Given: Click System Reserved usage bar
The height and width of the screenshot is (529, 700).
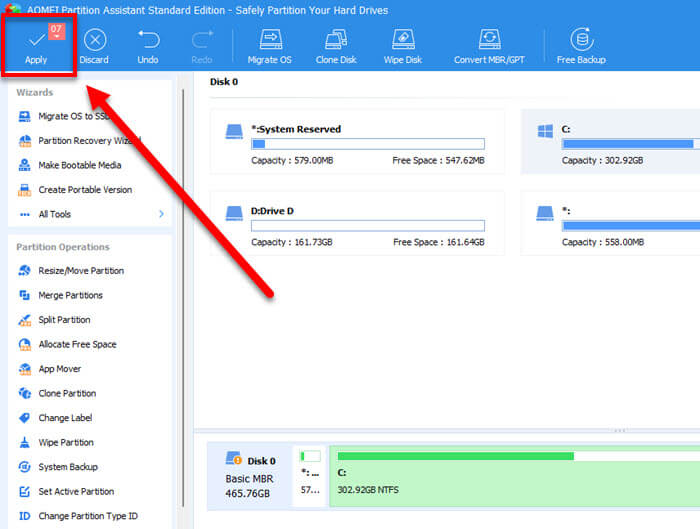Looking at the screenshot, I should point(368,144).
